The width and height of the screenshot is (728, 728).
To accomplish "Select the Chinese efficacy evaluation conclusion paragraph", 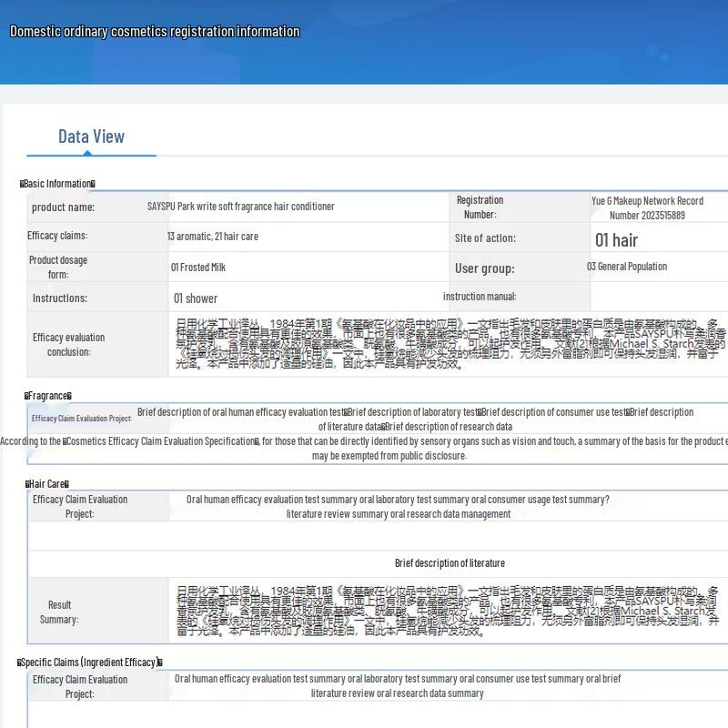I will pyautogui.click(x=450, y=344).
